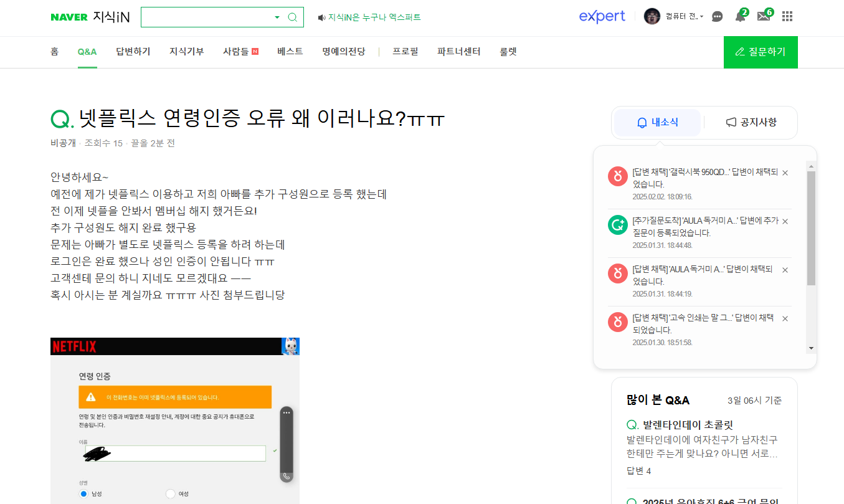This screenshot has width=844, height=504.
Task: Click the 답변 4 count text
Action: click(x=638, y=471)
